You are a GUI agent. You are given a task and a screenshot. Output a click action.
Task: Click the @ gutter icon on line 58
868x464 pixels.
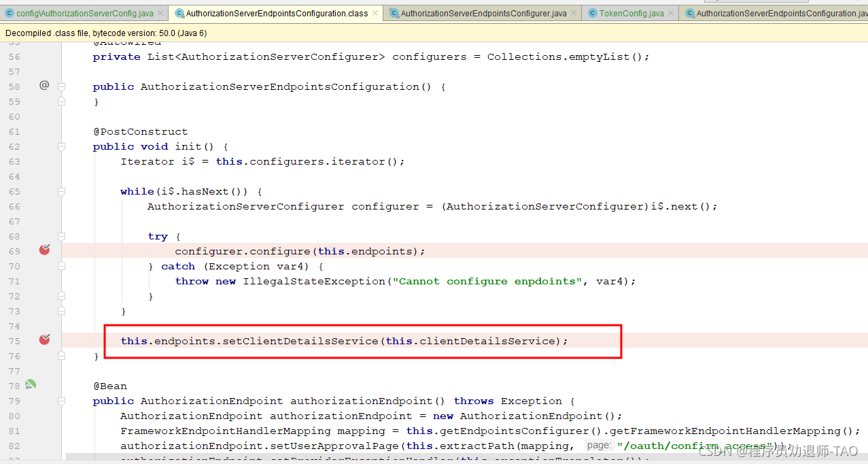coord(44,85)
